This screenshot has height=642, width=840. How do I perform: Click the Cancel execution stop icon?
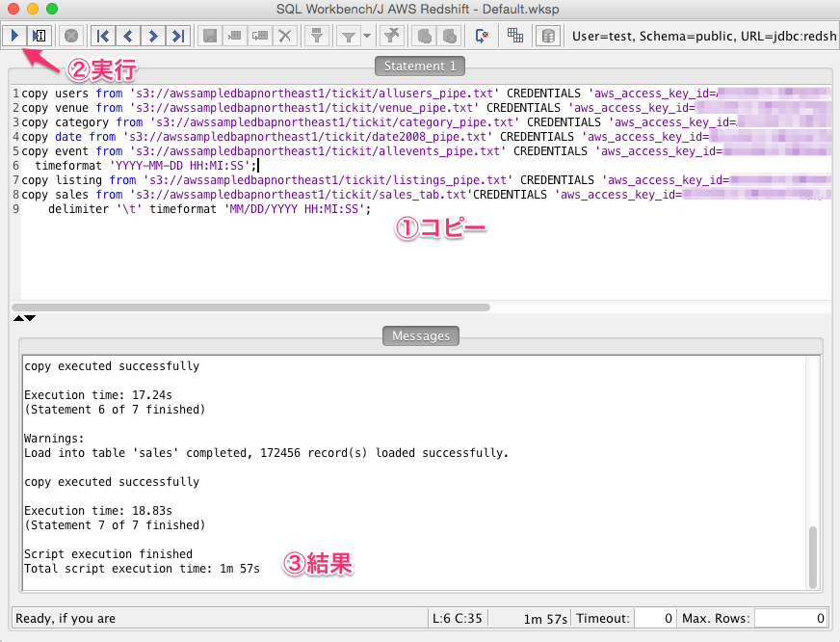click(70, 36)
